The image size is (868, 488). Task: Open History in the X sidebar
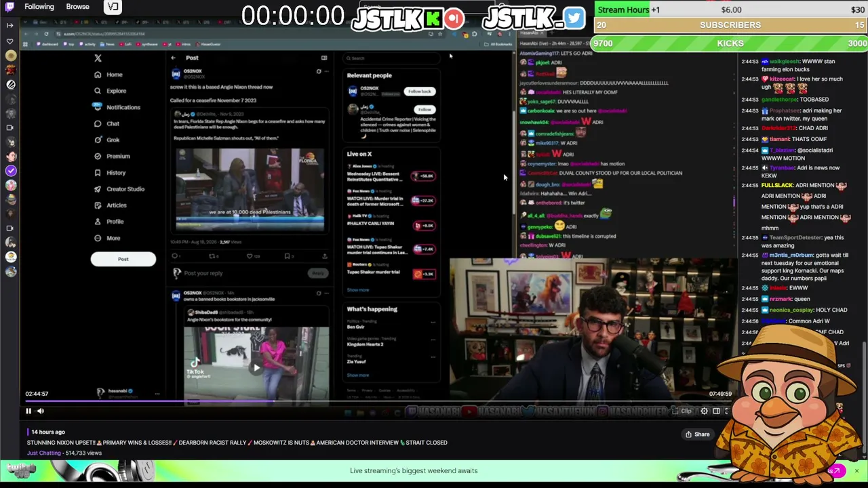tap(111, 173)
